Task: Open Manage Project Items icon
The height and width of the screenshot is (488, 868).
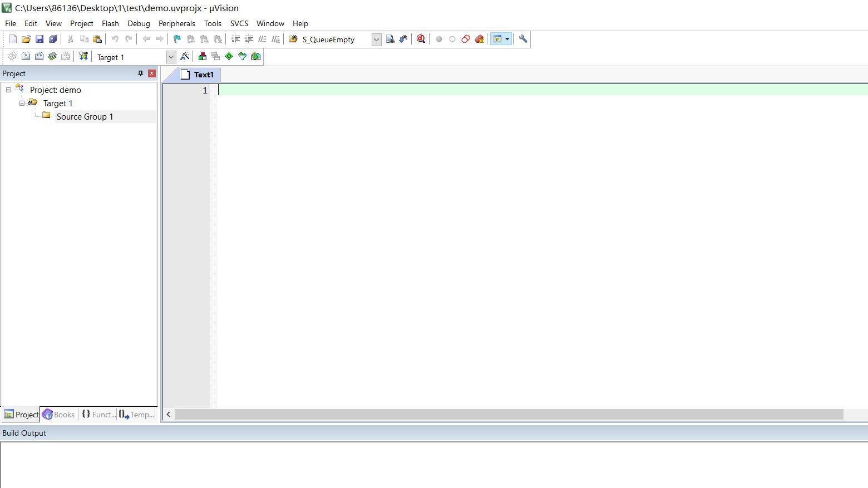Action: tap(203, 56)
